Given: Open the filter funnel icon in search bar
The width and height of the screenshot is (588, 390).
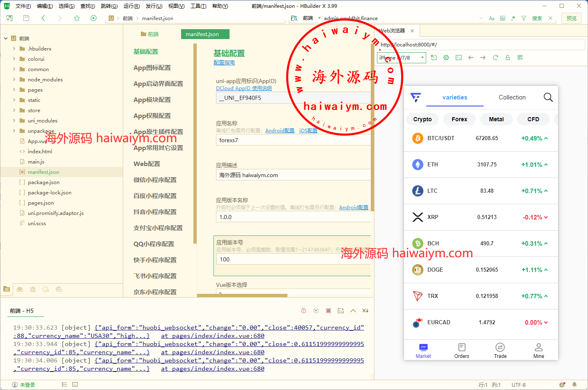Looking at the screenshot, I should 524,18.
